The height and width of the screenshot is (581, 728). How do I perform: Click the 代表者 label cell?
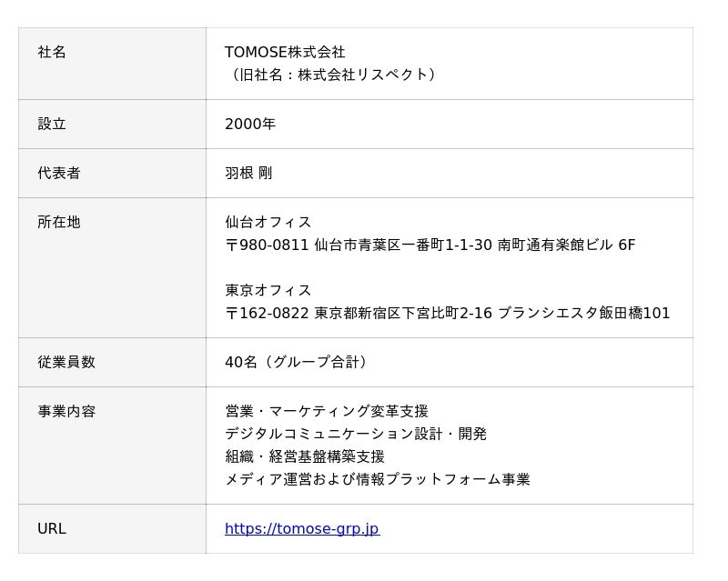coord(112,173)
